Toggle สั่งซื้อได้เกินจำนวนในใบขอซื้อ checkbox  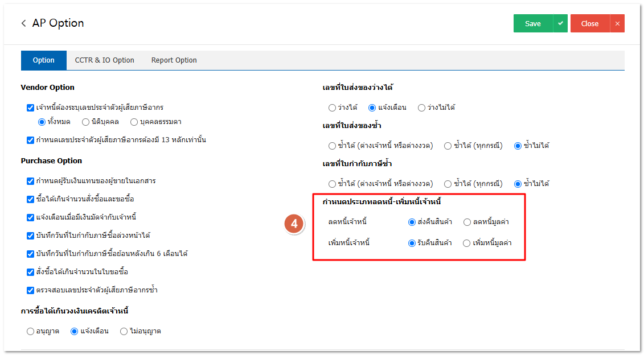pyautogui.click(x=30, y=272)
